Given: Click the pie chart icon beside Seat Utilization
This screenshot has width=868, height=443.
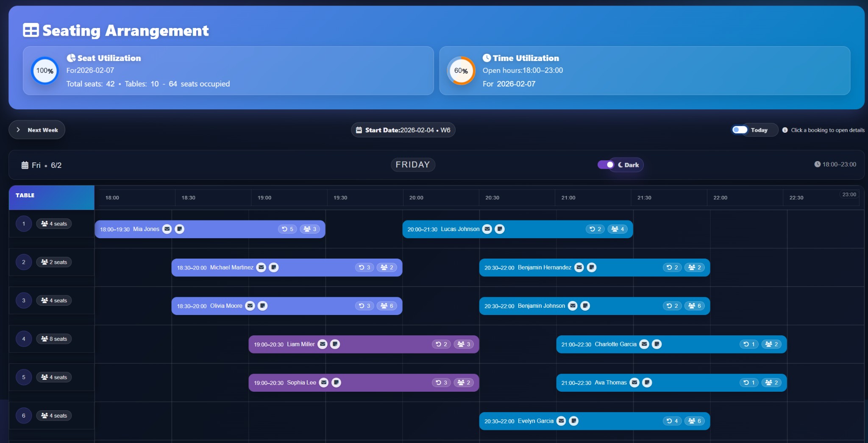Looking at the screenshot, I should (71, 58).
